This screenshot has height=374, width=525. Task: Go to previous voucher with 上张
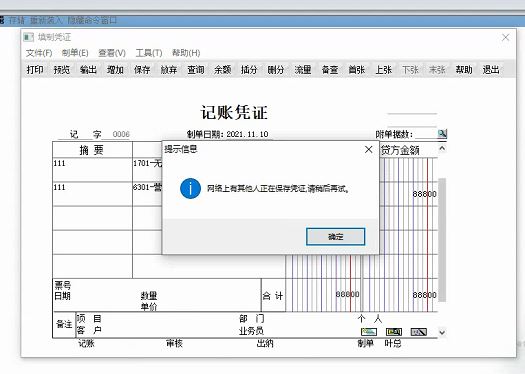tap(383, 70)
